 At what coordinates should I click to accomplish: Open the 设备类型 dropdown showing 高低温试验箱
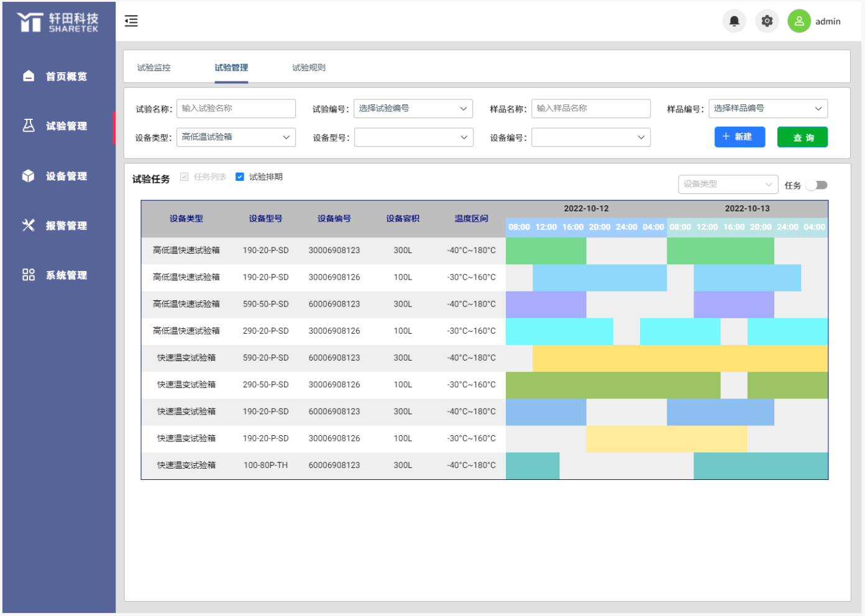[236, 137]
